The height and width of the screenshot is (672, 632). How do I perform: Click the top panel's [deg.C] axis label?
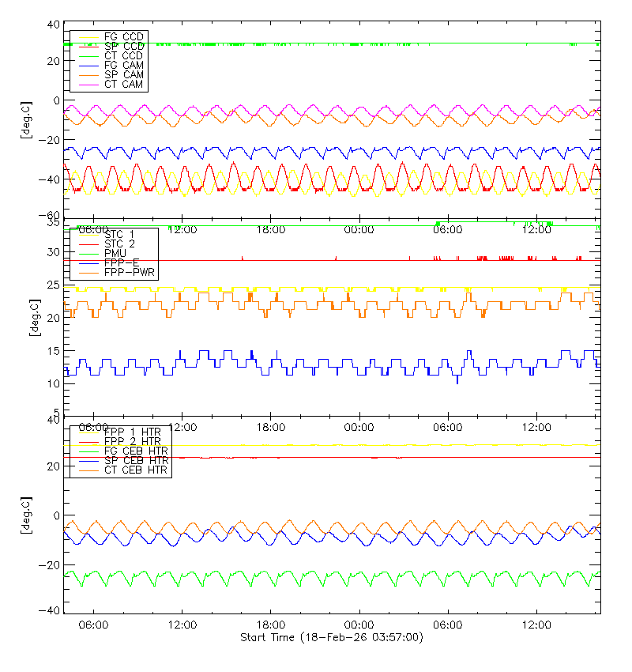pyautogui.click(x=27, y=120)
